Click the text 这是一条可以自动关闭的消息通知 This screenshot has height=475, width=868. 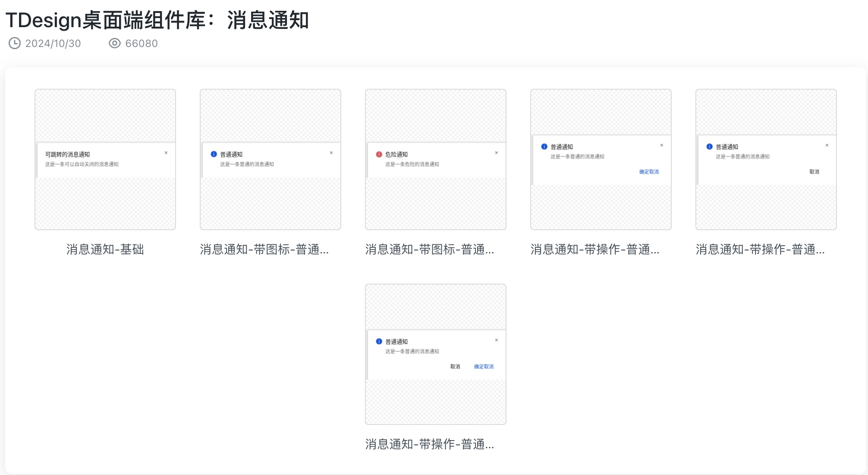pos(82,164)
